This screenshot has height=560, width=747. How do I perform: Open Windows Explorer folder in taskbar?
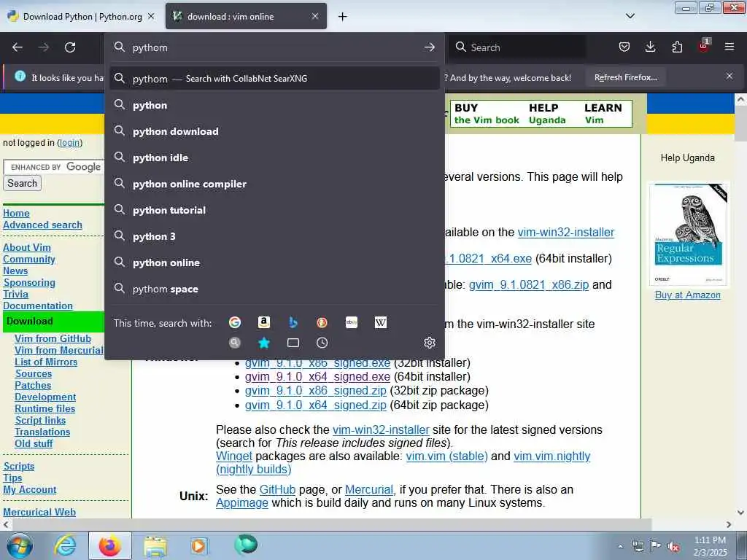tap(155, 545)
